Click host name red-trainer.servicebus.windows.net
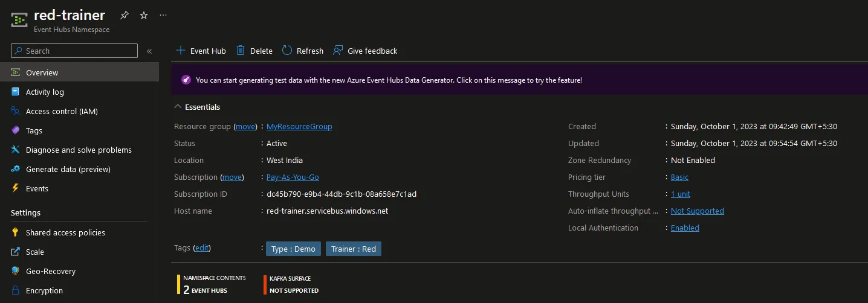The image size is (868, 303). 327,211
